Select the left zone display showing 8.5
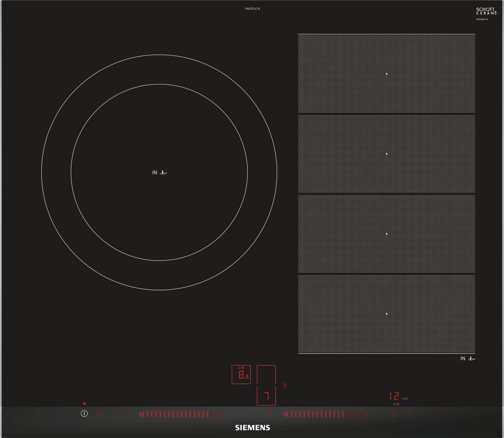Image resolution: width=504 pixels, height=438 pixels. pyautogui.click(x=241, y=375)
